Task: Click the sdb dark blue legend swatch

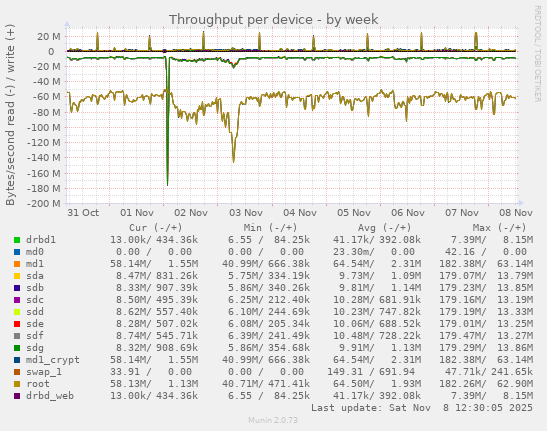Action: click(x=17, y=288)
